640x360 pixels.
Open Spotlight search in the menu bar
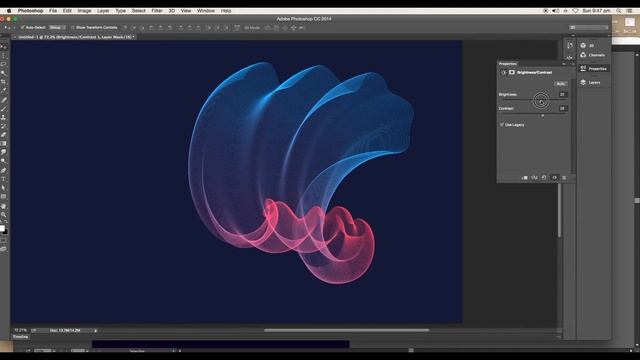619,11
